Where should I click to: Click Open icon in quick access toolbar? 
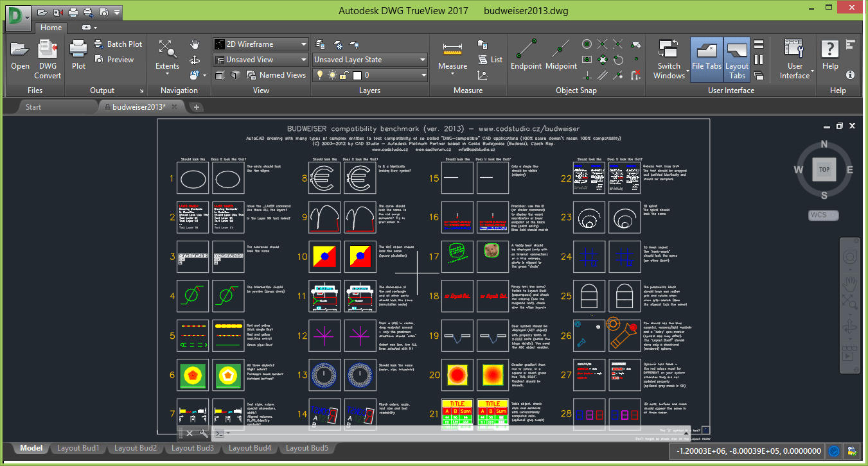point(42,12)
